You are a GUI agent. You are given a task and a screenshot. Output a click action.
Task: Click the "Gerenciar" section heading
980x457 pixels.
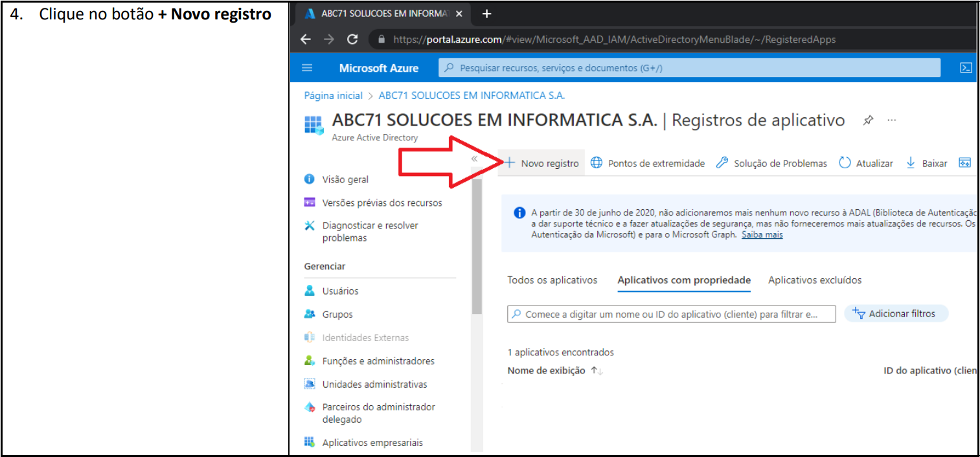[325, 266]
